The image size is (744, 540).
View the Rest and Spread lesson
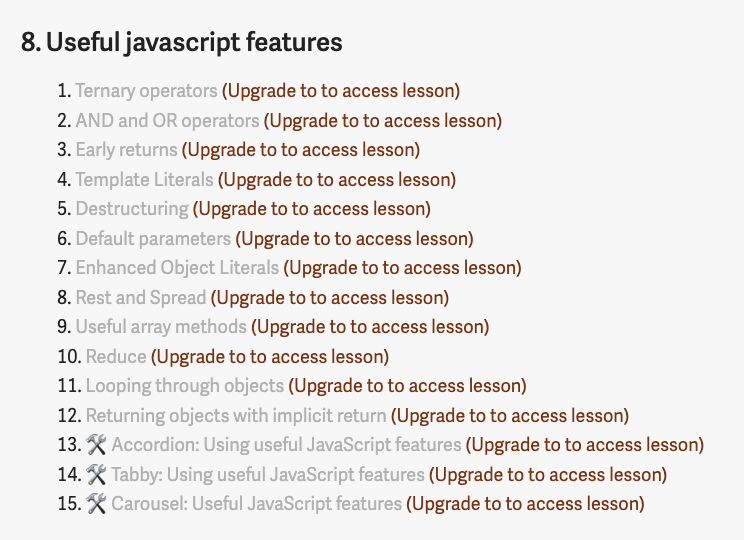pyautogui.click(x=141, y=298)
